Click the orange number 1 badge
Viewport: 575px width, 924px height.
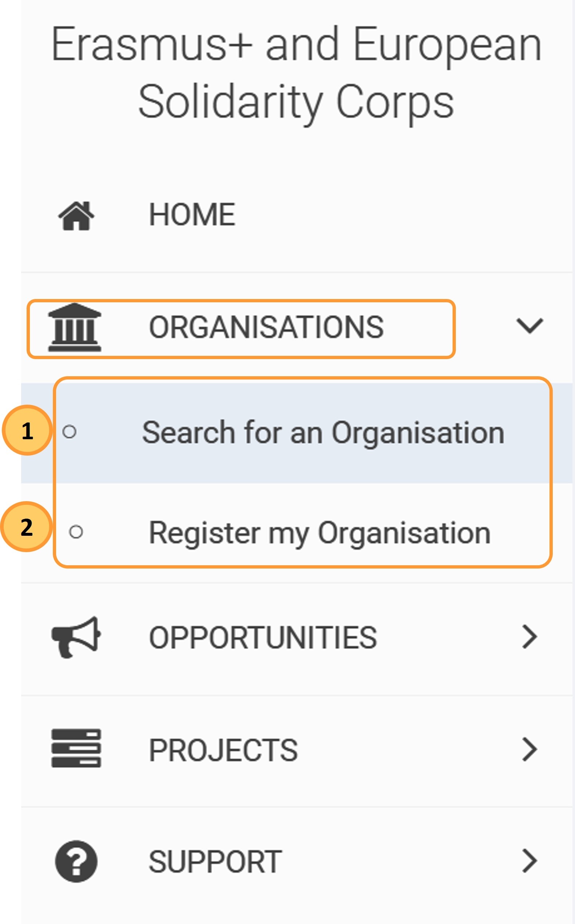click(x=27, y=430)
